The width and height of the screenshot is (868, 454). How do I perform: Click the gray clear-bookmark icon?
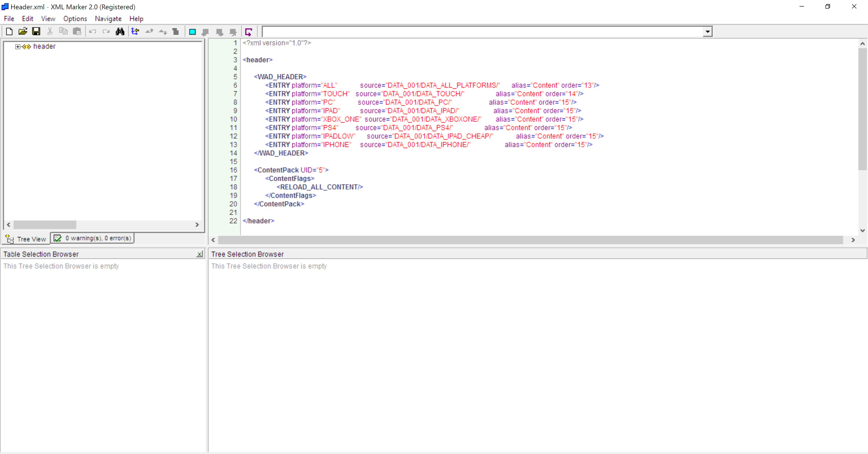[233, 32]
